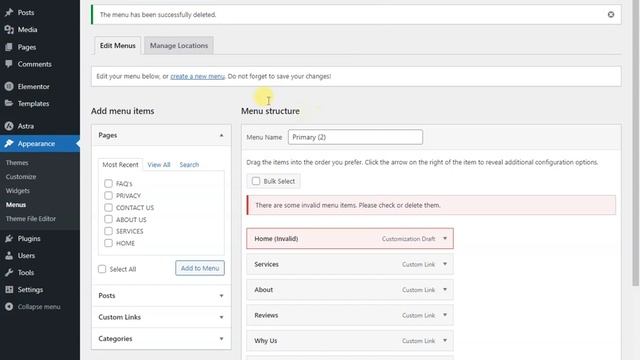Open the View All pages tab

coord(159,164)
